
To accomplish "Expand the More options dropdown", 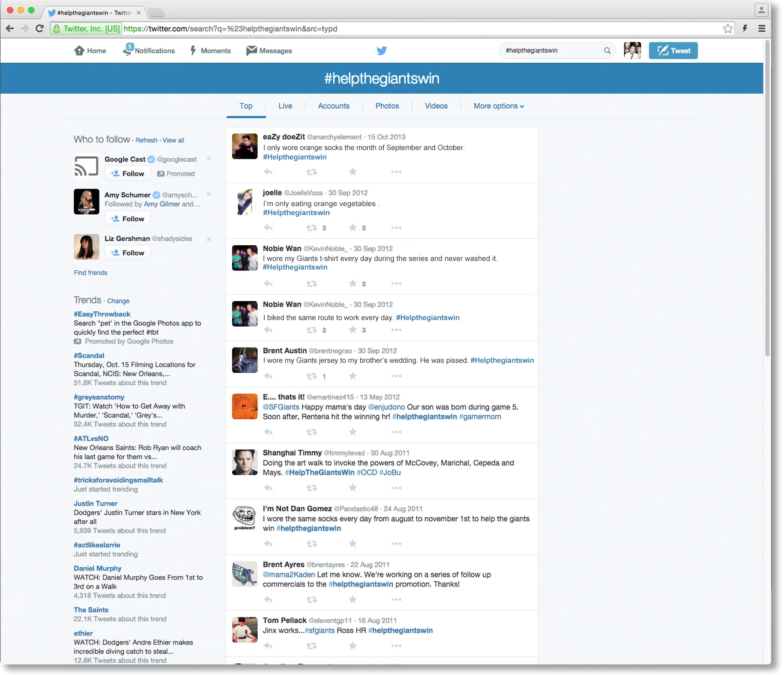I will (499, 106).
